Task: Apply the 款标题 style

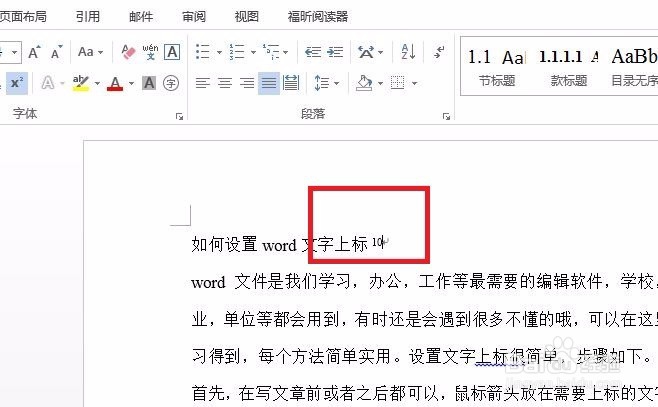Action: [x=569, y=67]
